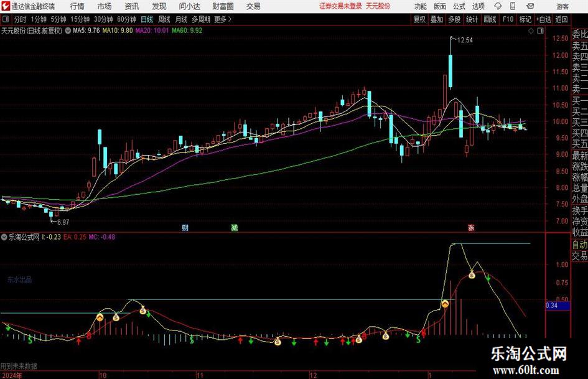588x379 pixels.
Task: Switch to 30分钟 period
Action: click(103, 19)
